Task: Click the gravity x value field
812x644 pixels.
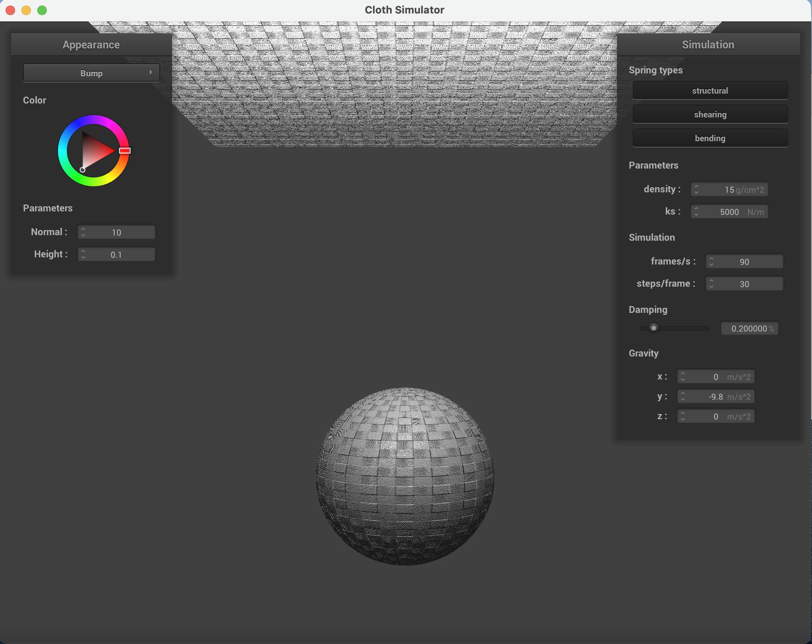Action: 716,377
